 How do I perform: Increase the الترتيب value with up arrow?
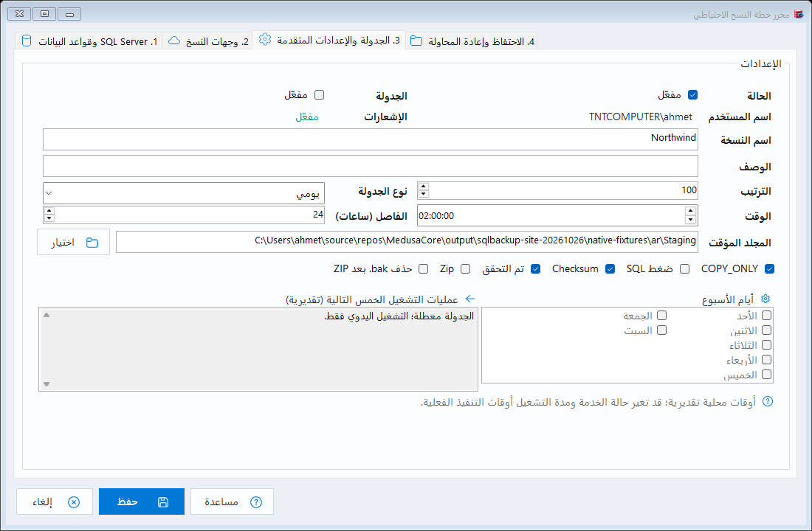424,187
